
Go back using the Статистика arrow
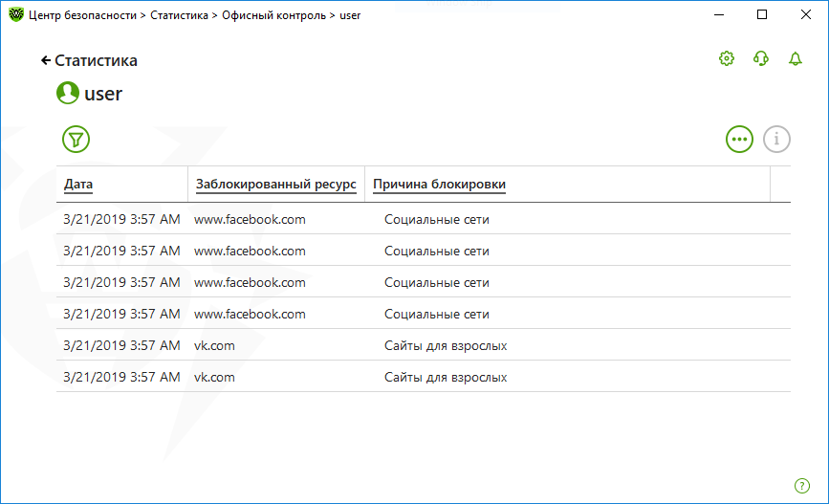(89, 61)
